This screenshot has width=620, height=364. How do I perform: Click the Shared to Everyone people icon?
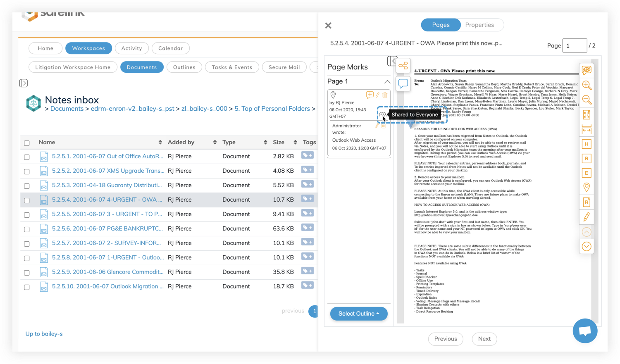click(x=382, y=114)
